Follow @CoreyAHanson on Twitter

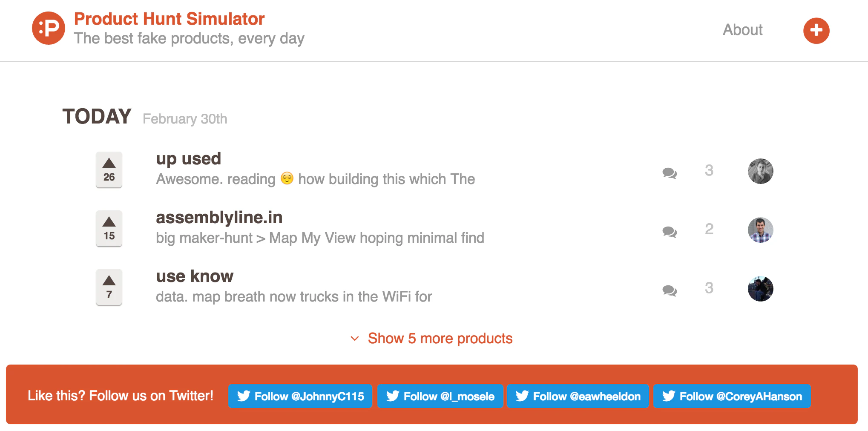[732, 396]
